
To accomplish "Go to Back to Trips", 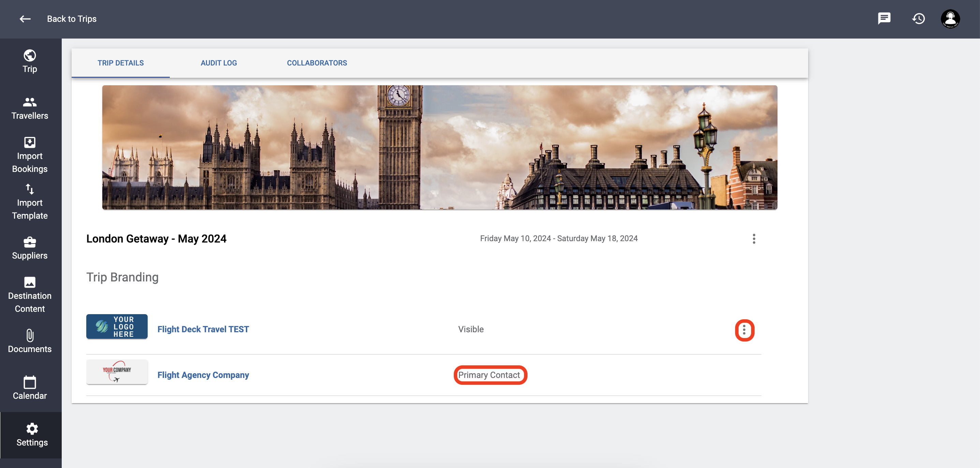I will coord(72,19).
